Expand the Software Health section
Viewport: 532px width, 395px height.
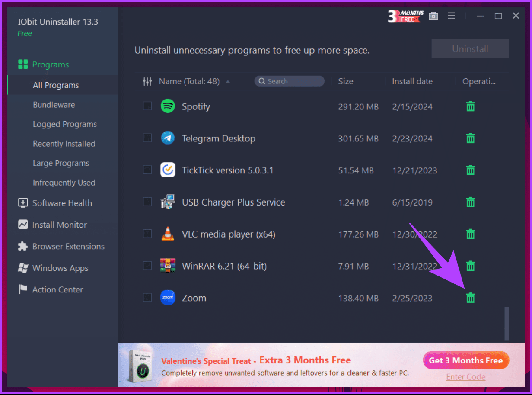click(62, 203)
